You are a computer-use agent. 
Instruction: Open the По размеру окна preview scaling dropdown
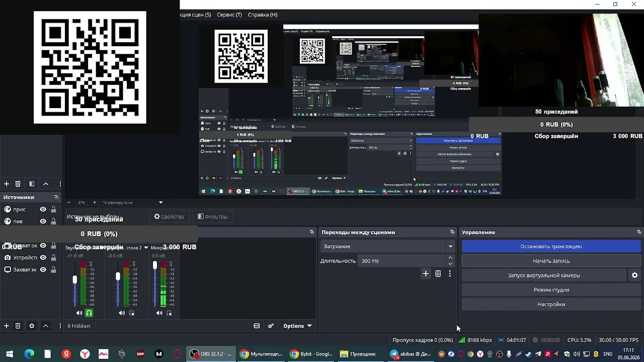pyautogui.click(x=132, y=203)
